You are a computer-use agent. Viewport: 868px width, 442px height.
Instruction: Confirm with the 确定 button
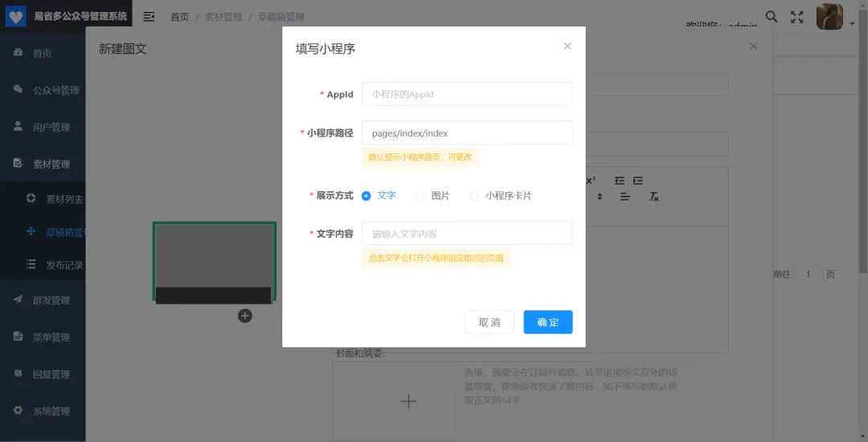(548, 322)
